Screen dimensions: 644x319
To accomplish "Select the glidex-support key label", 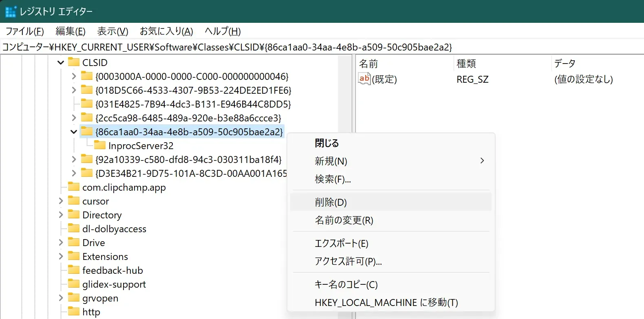I will pyautogui.click(x=114, y=284).
